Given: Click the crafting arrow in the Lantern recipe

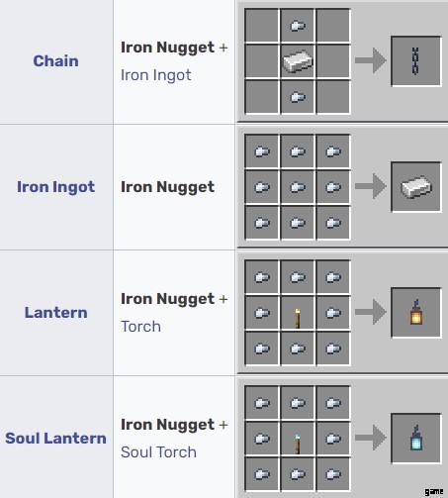Looking at the screenshot, I should (x=371, y=312).
